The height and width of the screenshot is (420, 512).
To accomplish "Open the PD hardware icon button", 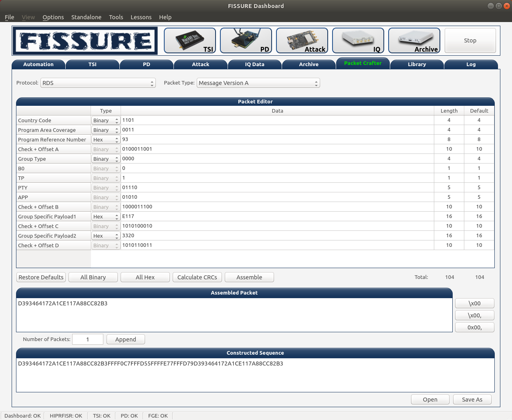I will click(x=246, y=40).
